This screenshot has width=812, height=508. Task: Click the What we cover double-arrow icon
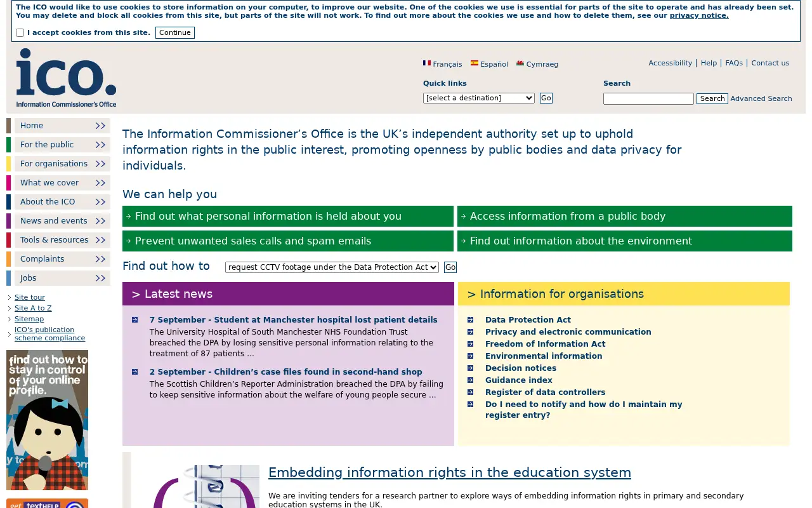pyautogui.click(x=100, y=183)
